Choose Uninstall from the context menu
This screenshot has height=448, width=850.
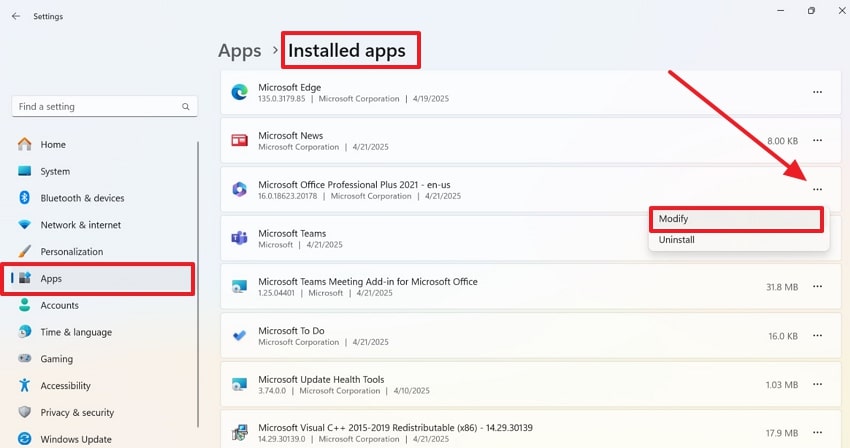point(738,240)
